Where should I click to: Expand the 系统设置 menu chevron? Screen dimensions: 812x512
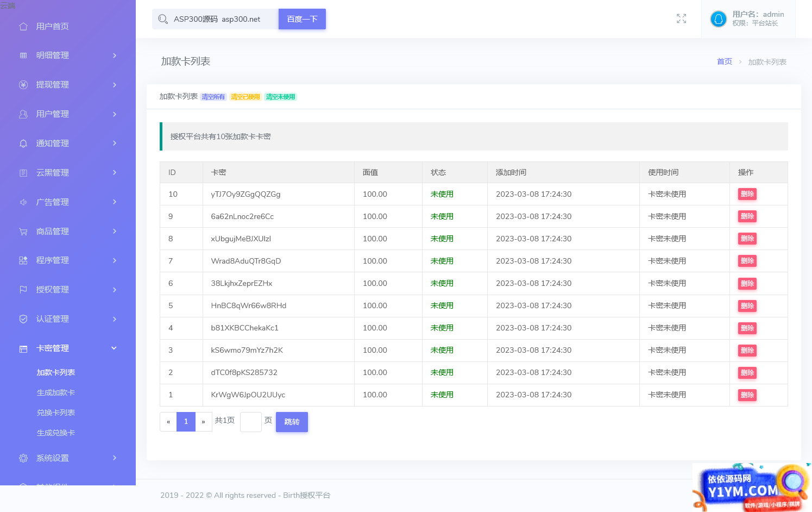[x=114, y=458]
